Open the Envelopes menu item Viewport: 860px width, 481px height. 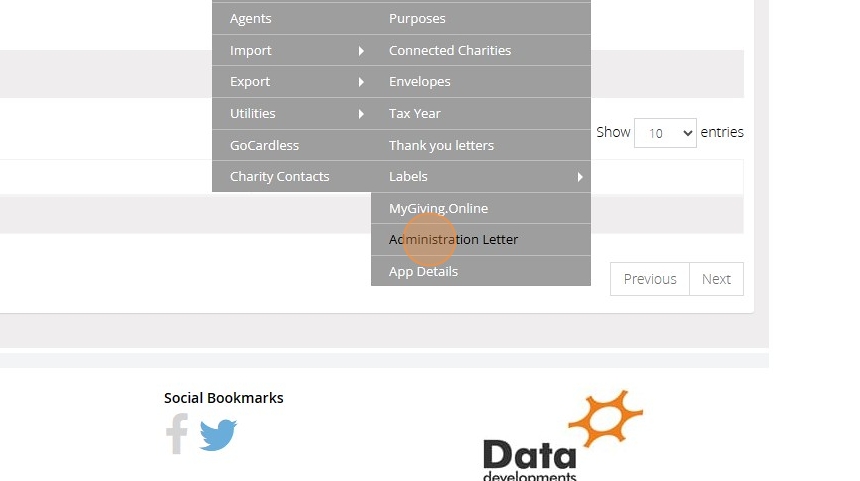[x=419, y=82]
